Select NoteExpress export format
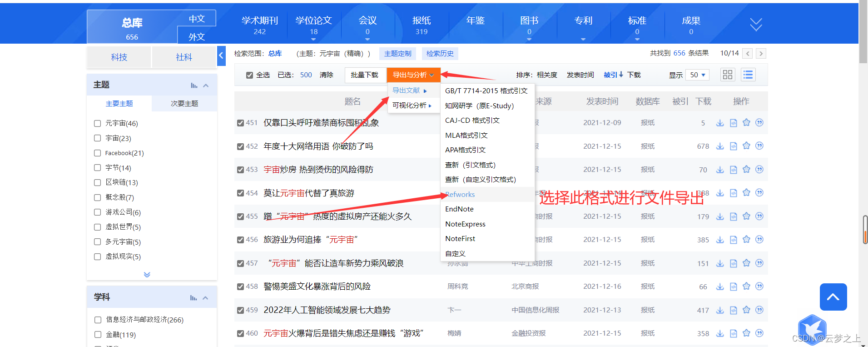The height and width of the screenshot is (347, 868). [465, 224]
